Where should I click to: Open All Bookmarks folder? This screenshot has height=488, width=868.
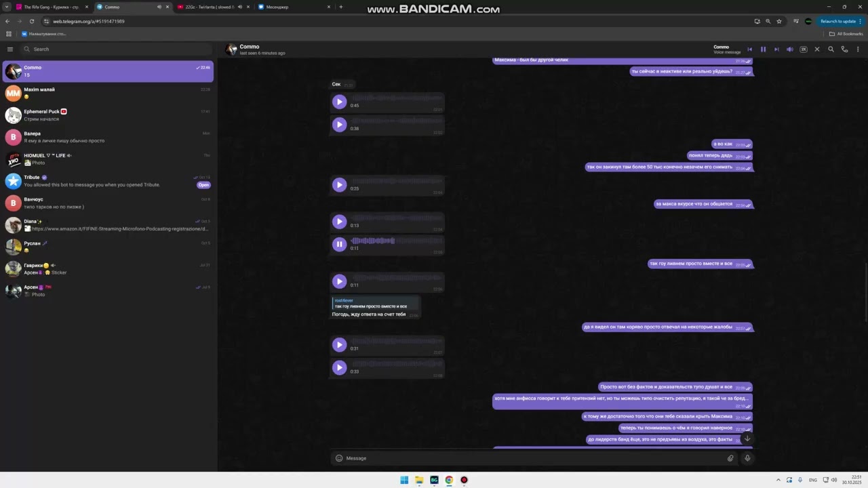point(846,34)
